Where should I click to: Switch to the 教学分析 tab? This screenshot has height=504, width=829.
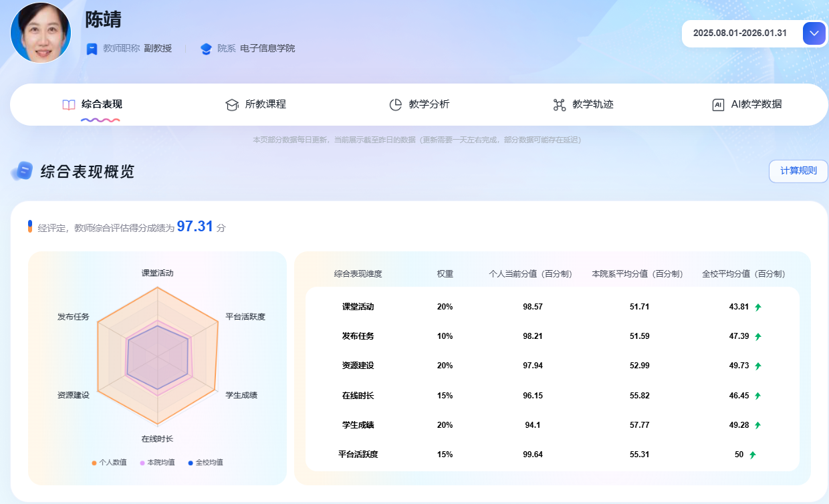tap(429, 104)
